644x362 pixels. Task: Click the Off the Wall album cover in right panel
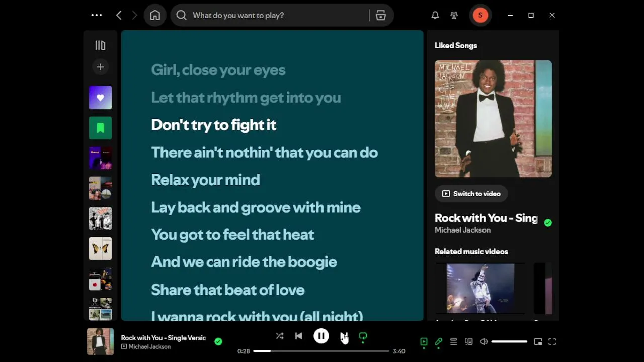click(x=493, y=119)
